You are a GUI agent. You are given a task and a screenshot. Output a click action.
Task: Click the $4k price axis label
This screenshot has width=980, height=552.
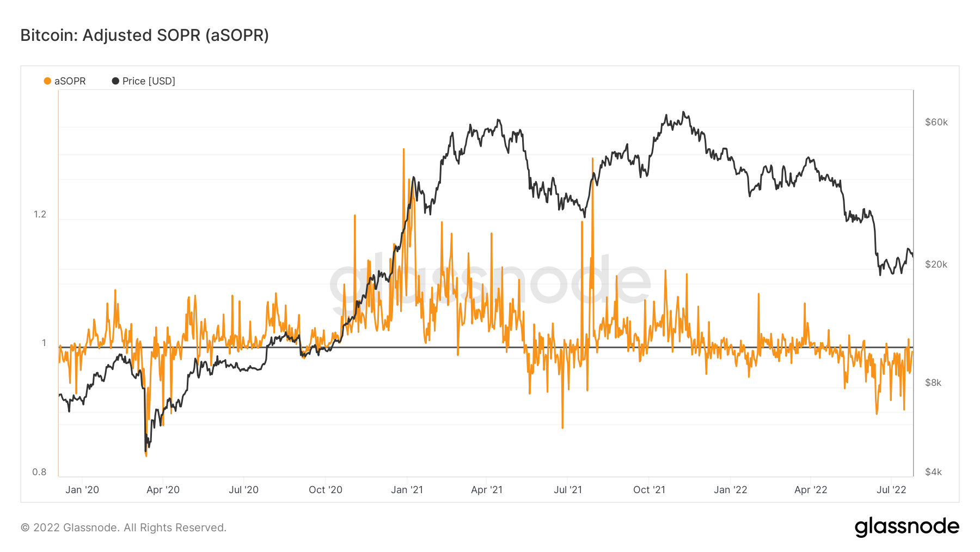point(933,472)
